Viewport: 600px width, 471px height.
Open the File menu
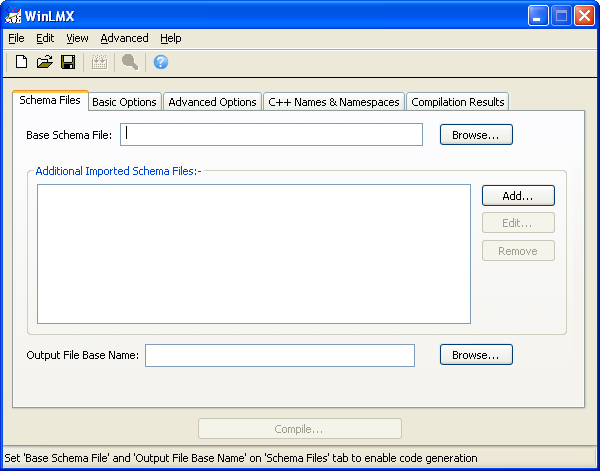pos(16,38)
